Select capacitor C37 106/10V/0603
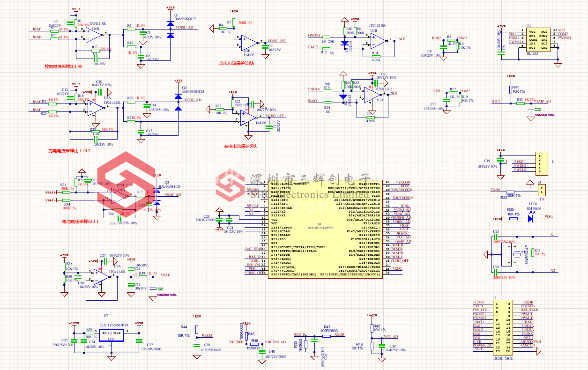Screen dimensions: 588x370 [138, 341]
